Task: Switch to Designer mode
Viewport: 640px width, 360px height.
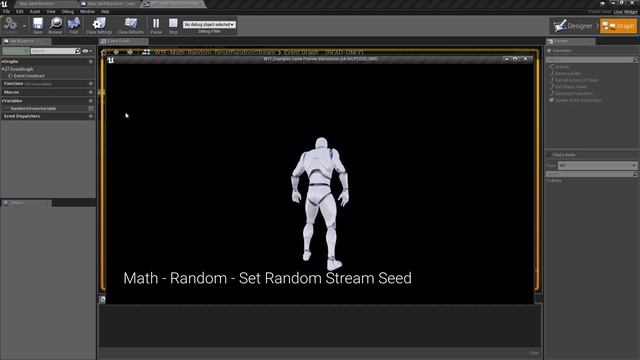Action: click(573, 26)
